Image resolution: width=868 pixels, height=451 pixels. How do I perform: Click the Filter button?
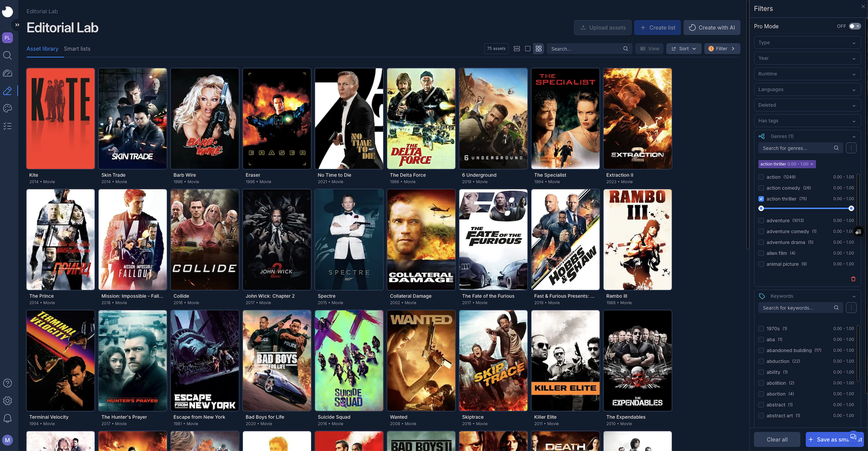tap(722, 49)
